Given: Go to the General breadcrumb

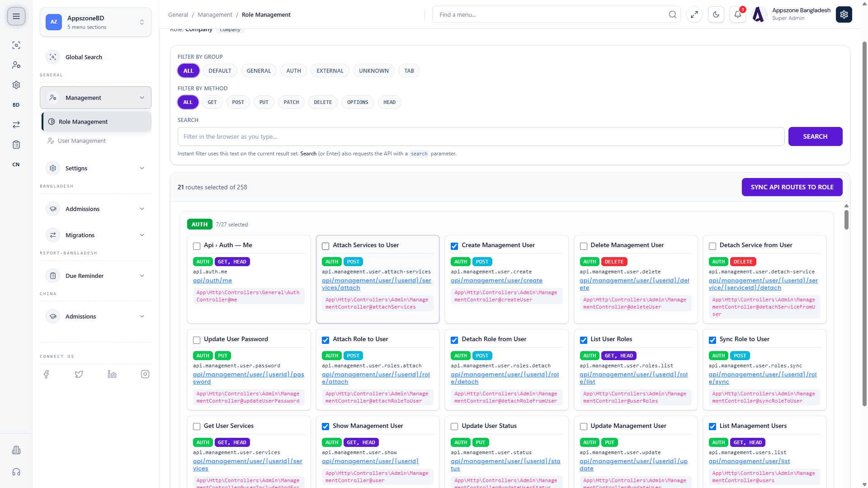Looking at the screenshot, I should (178, 14).
